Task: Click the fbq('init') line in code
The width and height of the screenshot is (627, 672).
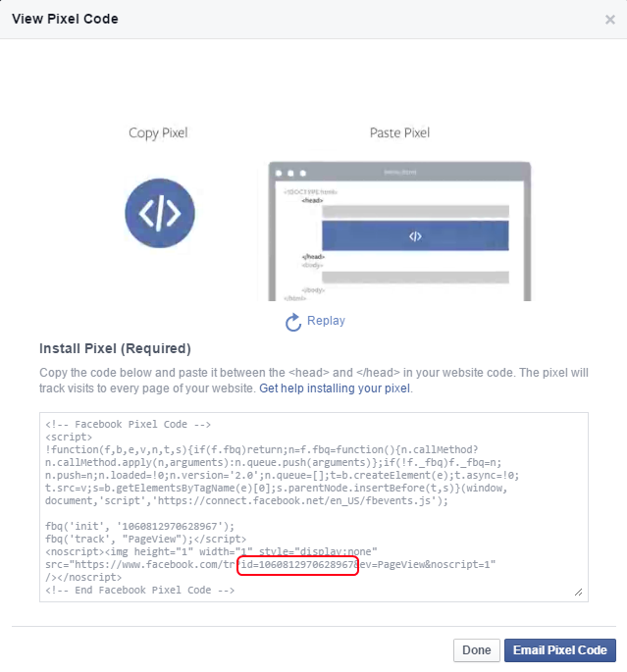Action: [x=139, y=526]
